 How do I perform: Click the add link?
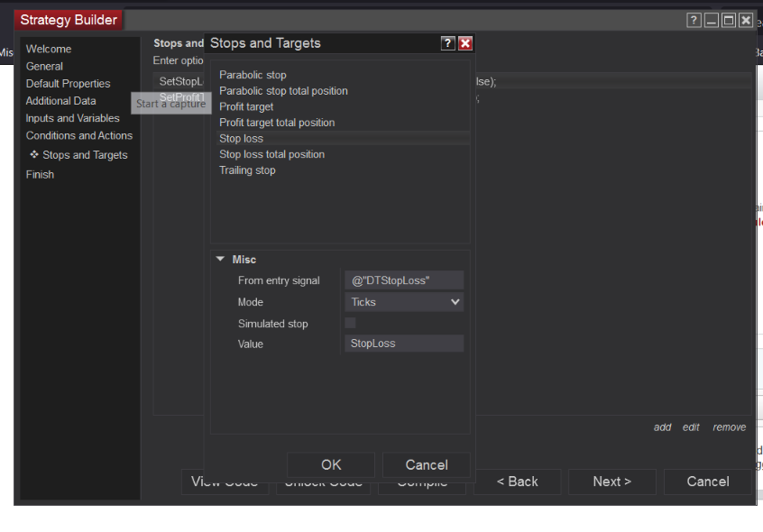pyautogui.click(x=662, y=427)
